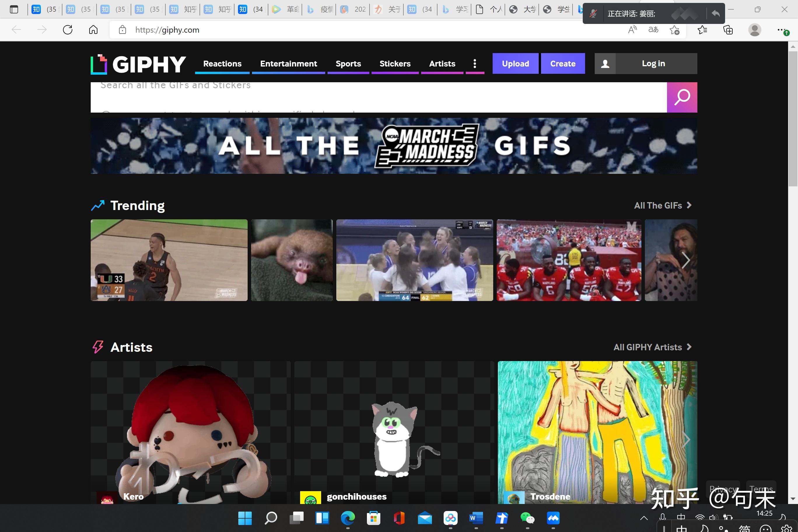Image resolution: width=798 pixels, height=532 pixels.
Task: Add this page to favorites star icon
Action: click(x=674, y=30)
